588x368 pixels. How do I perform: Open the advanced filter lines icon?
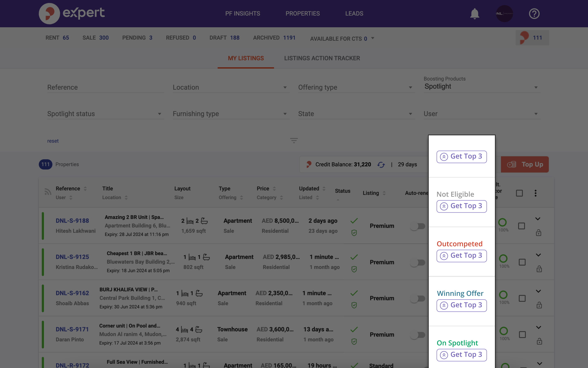(x=294, y=140)
